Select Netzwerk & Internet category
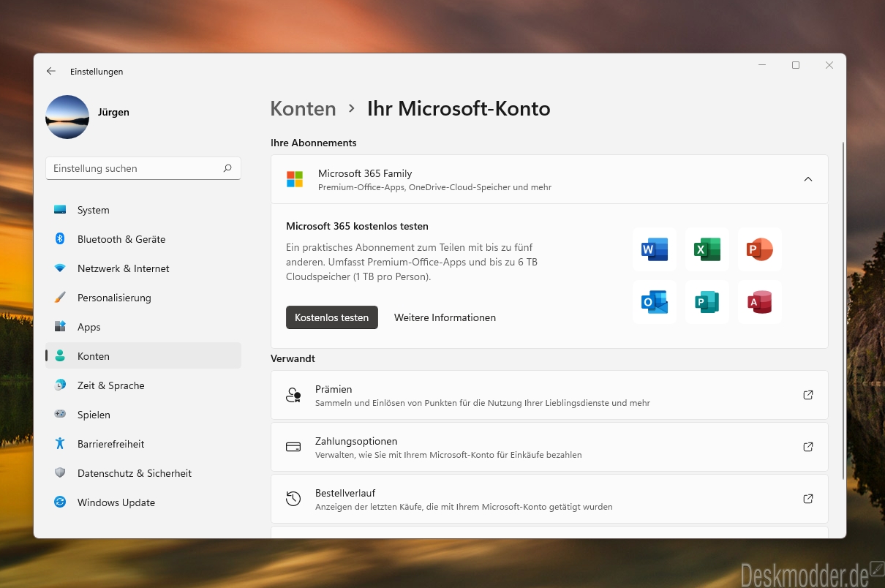 point(143,268)
